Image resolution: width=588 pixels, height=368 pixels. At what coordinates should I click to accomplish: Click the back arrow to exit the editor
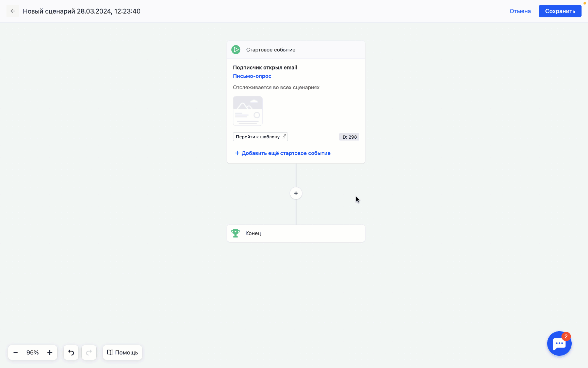tap(13, 11)
